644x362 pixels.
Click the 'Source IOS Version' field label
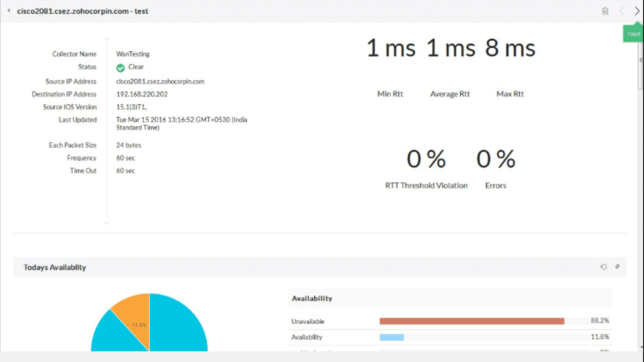[x=70, y=107]
